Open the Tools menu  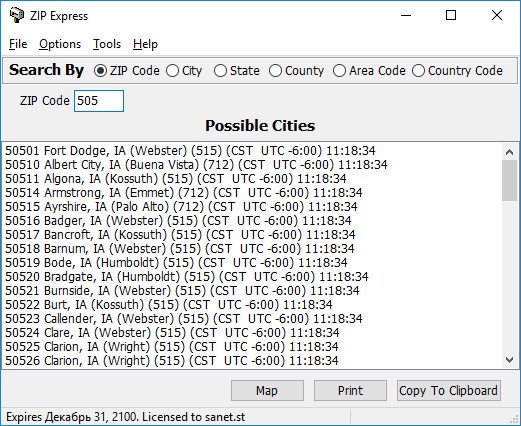(107, 44)
